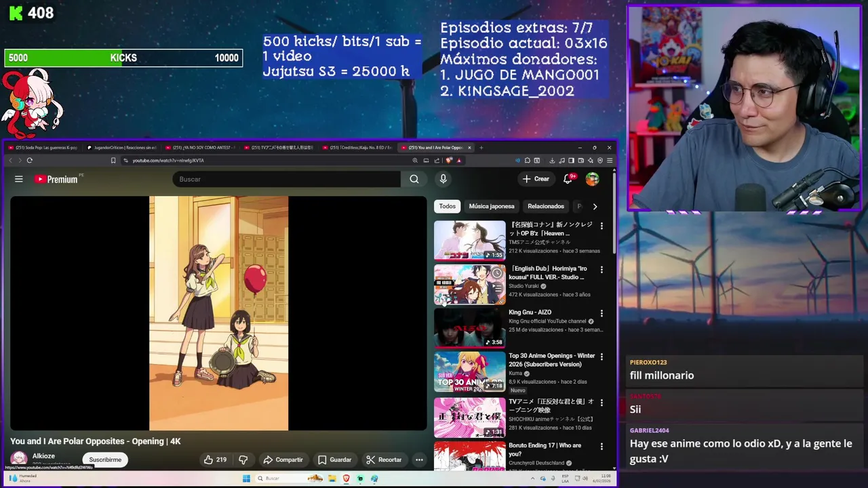This screenshot has height=488, width=868.
Task: Open options menu for King Gnu AIZO
Action: tap(601, 314)
